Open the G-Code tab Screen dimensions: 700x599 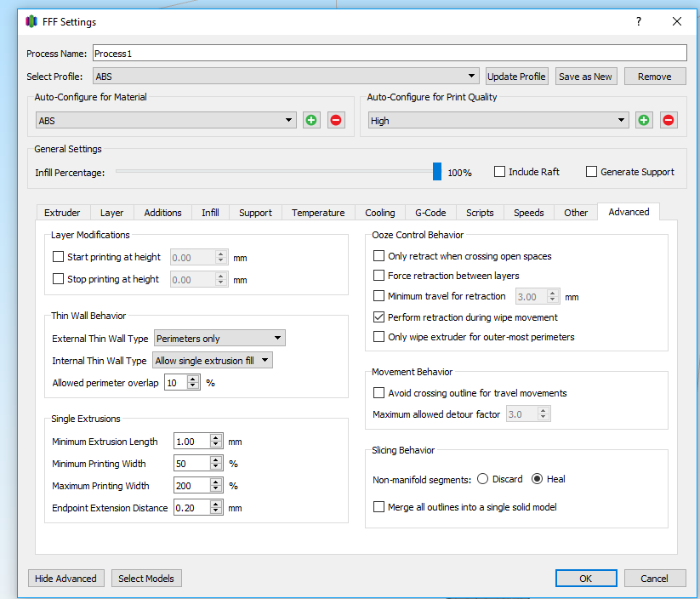click(x=430, y=213)
